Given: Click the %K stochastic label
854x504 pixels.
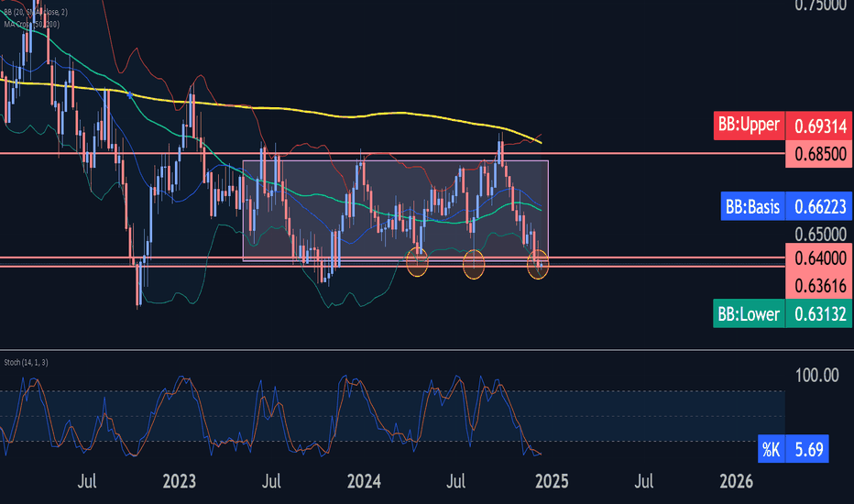Looking at the screenshot, I should [x=772, y=450].
